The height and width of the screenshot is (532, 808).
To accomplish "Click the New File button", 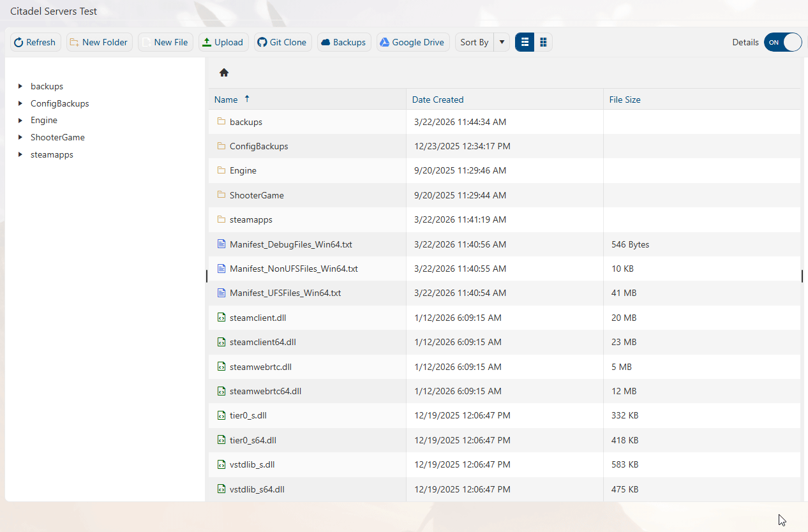I will [165, 42].
